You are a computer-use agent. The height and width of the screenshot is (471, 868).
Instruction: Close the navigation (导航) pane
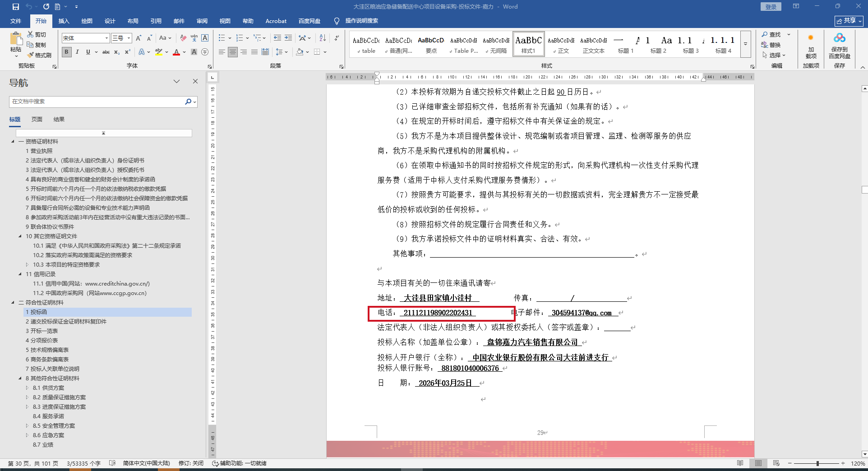point(195,81)
